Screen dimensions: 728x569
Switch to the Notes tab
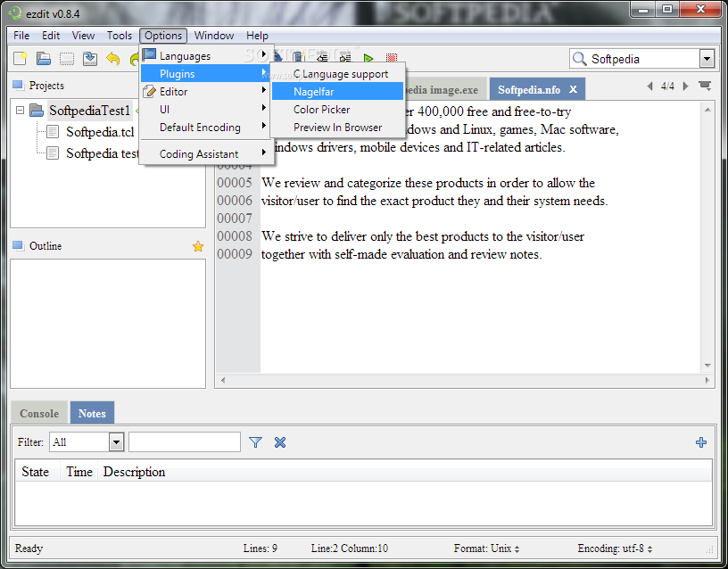(92, 413)
